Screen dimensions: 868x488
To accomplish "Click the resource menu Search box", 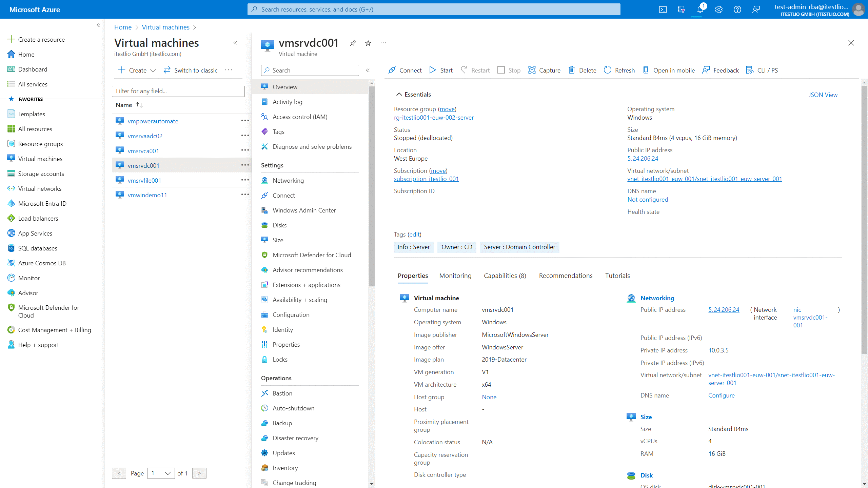I will pyautogui.click(x=310, y=70).
